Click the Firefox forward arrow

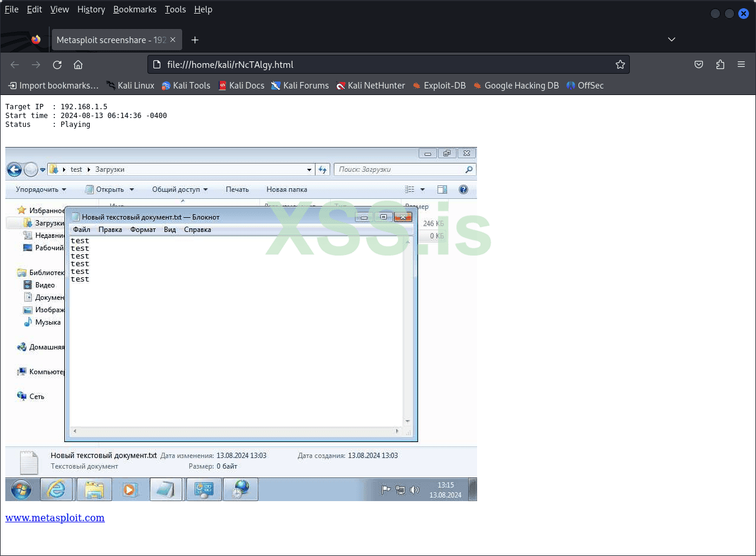(x=36, y=64)
